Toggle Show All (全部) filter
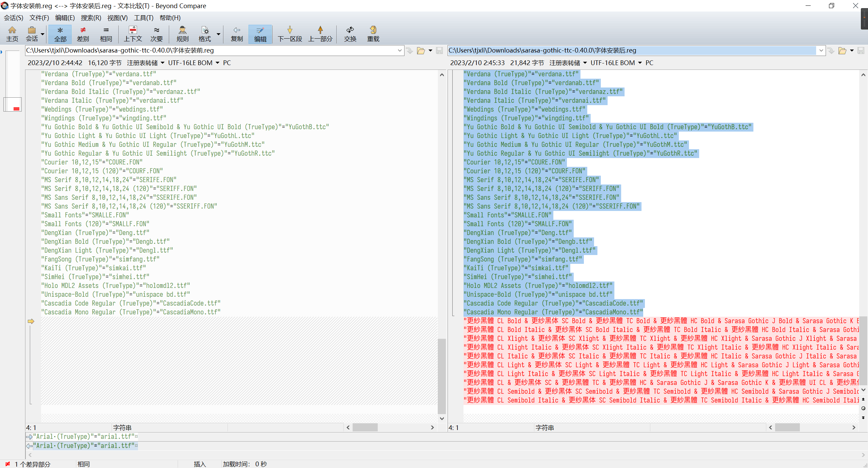868x468 pixels. [x=60, y=34]
